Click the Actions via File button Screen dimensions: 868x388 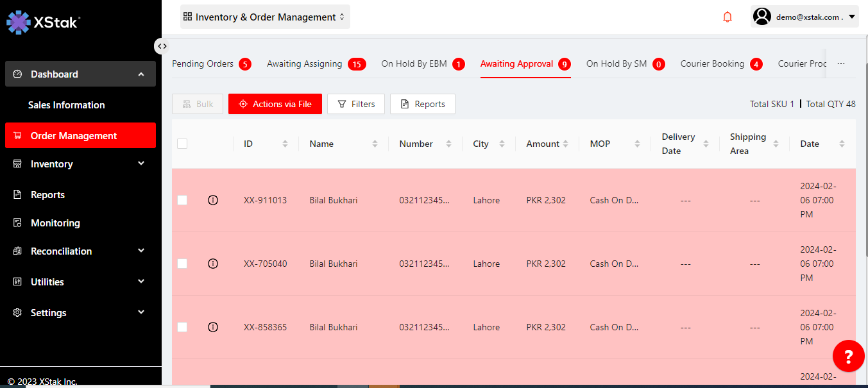tap(275, 104)
